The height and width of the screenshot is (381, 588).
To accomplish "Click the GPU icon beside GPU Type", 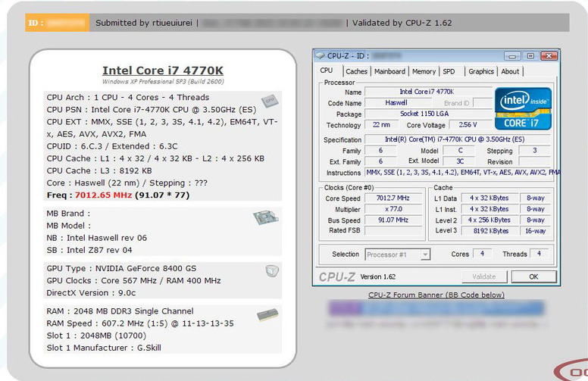I will [x=272, y=270].
